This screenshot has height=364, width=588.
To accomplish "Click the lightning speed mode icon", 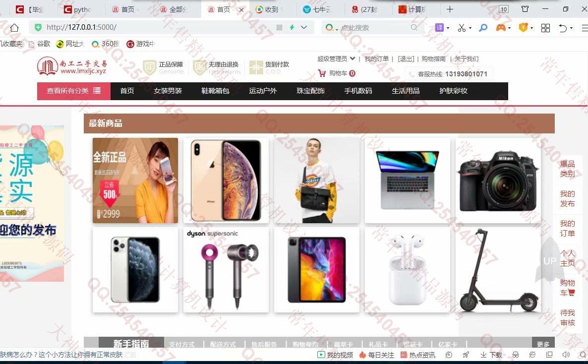I will 292,27.
